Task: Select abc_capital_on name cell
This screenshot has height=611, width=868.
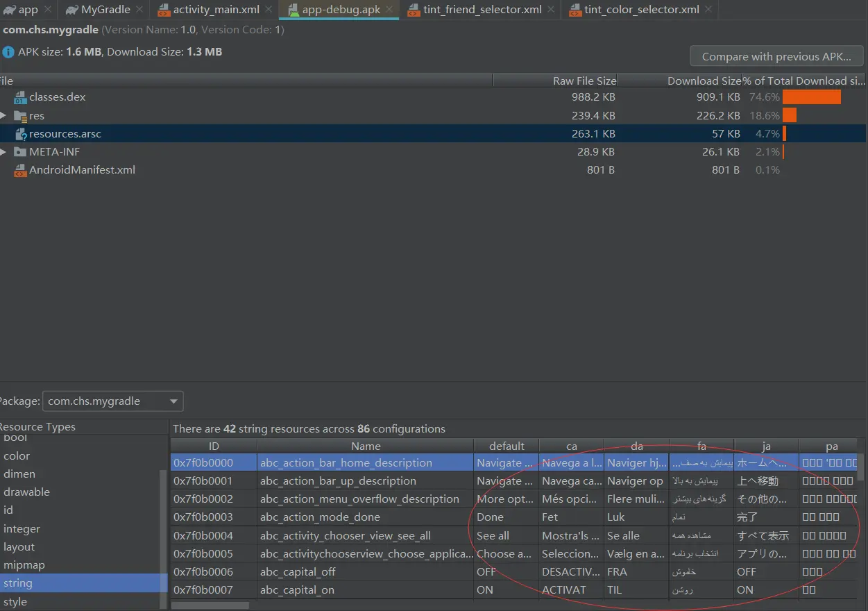Action: pos(366,589)
